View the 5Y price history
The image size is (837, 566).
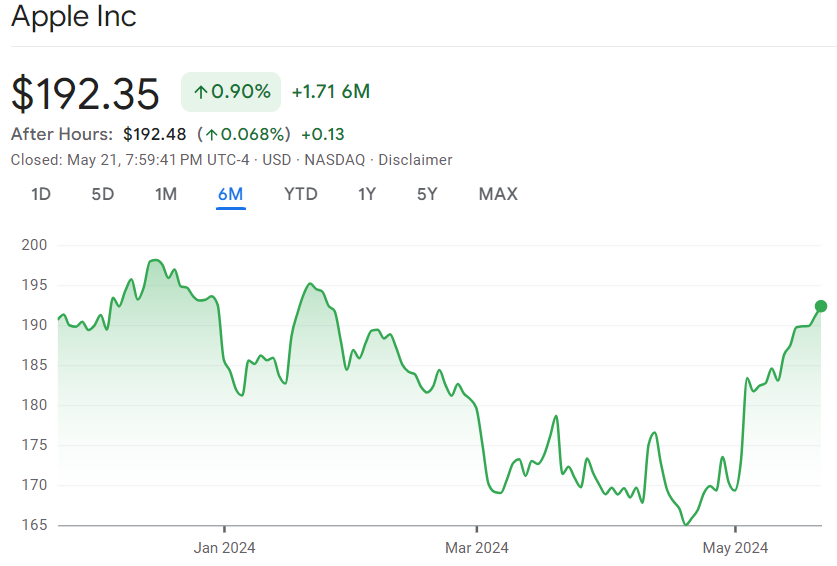tap(427, 194)
